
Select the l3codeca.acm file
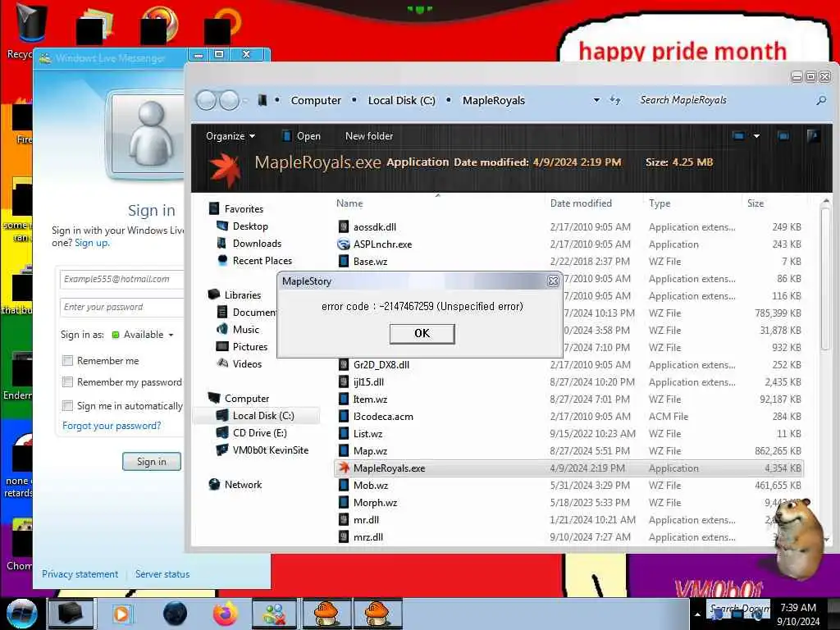[x=383, y=416]
